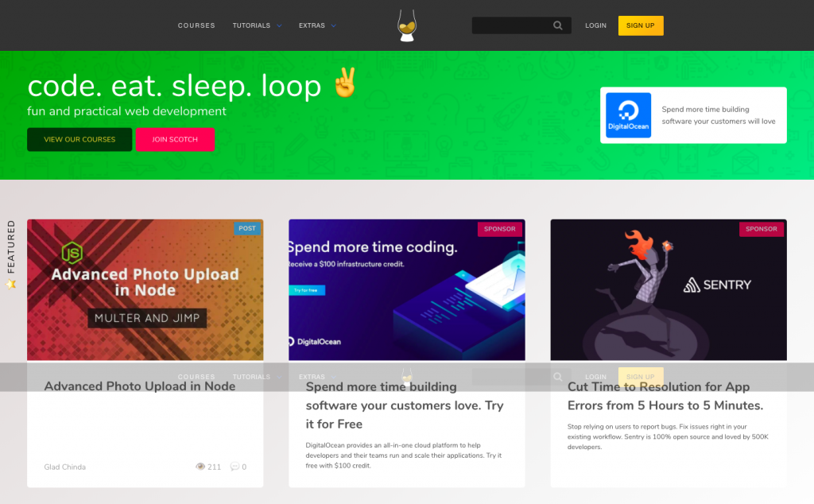Click the search magnifier icon

pos(557,25)
